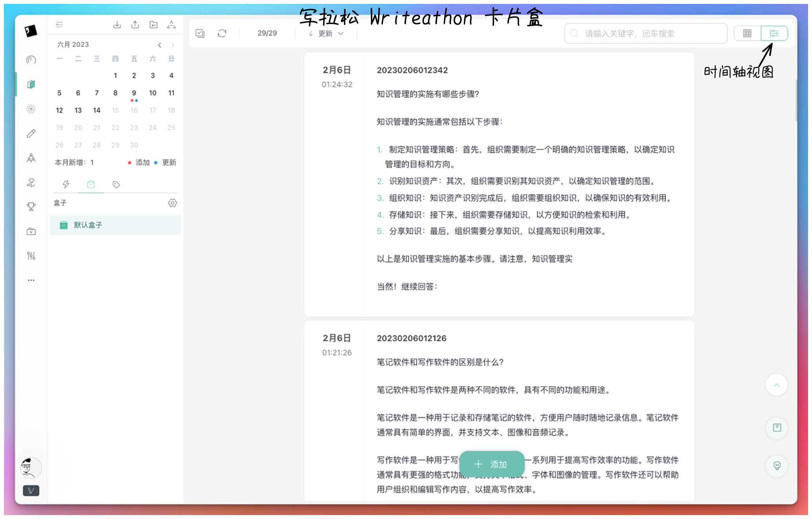Click the 01:24:32 timestamp

pos(337,85)
